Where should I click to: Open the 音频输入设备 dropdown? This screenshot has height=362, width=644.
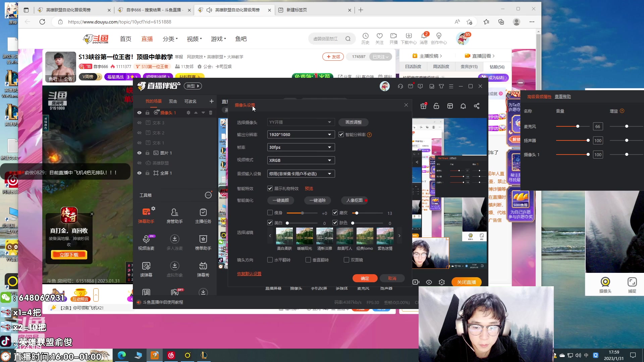click(x=301, y=174)
